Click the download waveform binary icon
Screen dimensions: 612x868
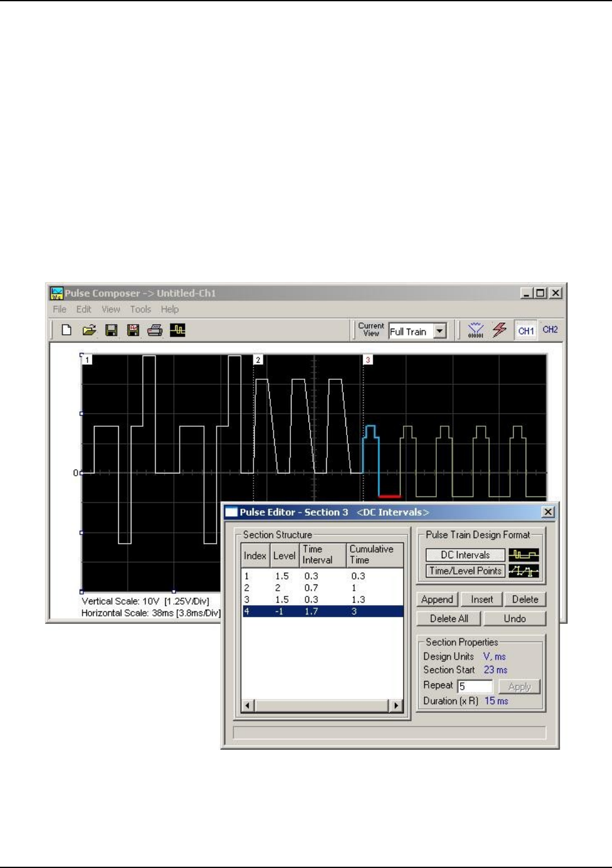(x=476, y=330)
